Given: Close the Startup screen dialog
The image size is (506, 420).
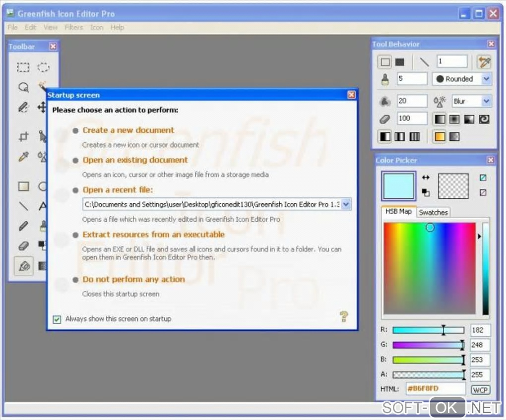Looking at the screenshot, I should click(351, 95).
